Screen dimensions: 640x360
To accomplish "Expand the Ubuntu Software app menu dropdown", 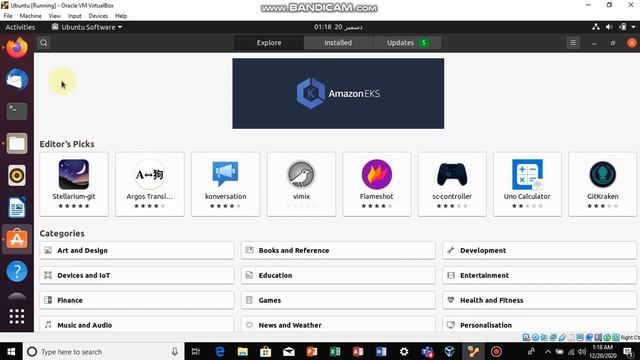I will coord(87,27).
